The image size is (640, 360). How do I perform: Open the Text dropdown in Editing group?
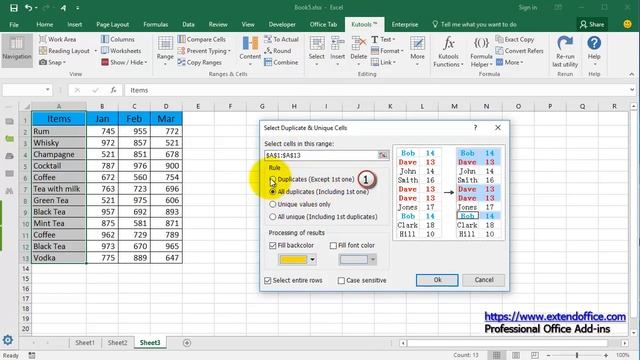[x=384, y=39]
